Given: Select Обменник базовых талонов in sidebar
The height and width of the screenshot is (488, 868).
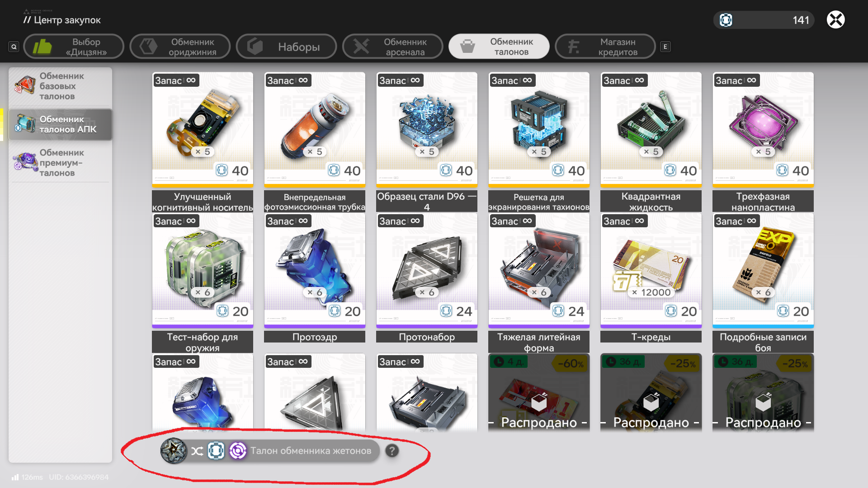Looking at the screenshot, I should 60,86.
